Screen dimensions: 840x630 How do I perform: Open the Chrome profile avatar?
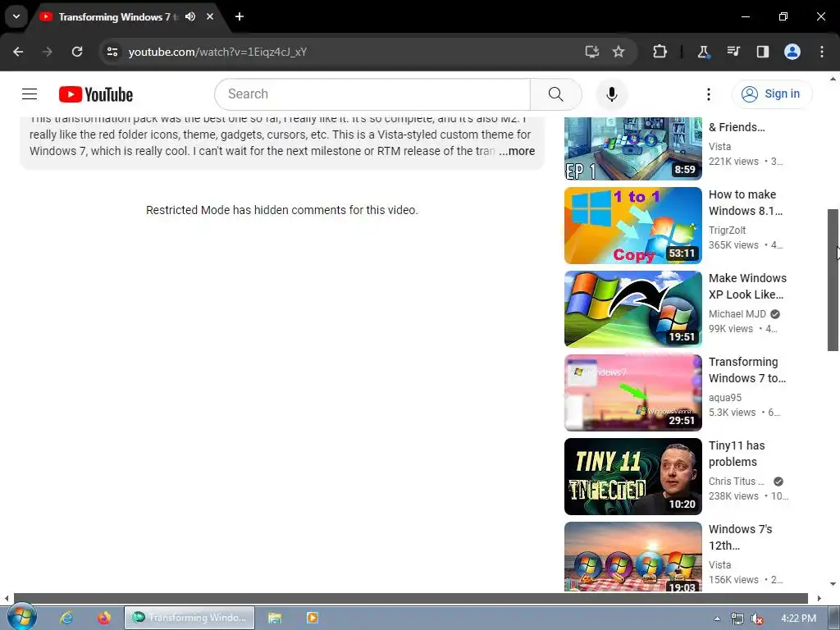(x=792, y=52)
